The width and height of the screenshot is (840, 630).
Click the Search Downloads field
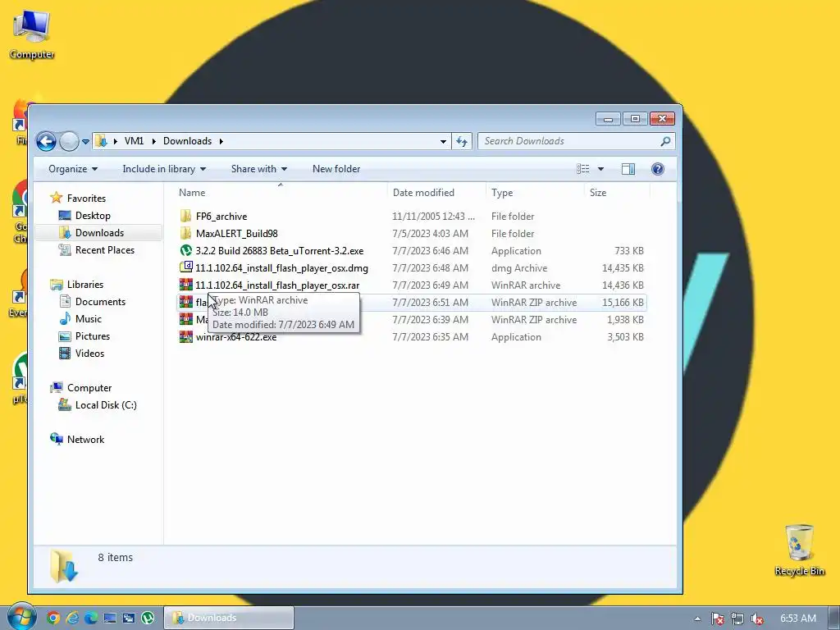pyautogui.click(x=576, y=141)
